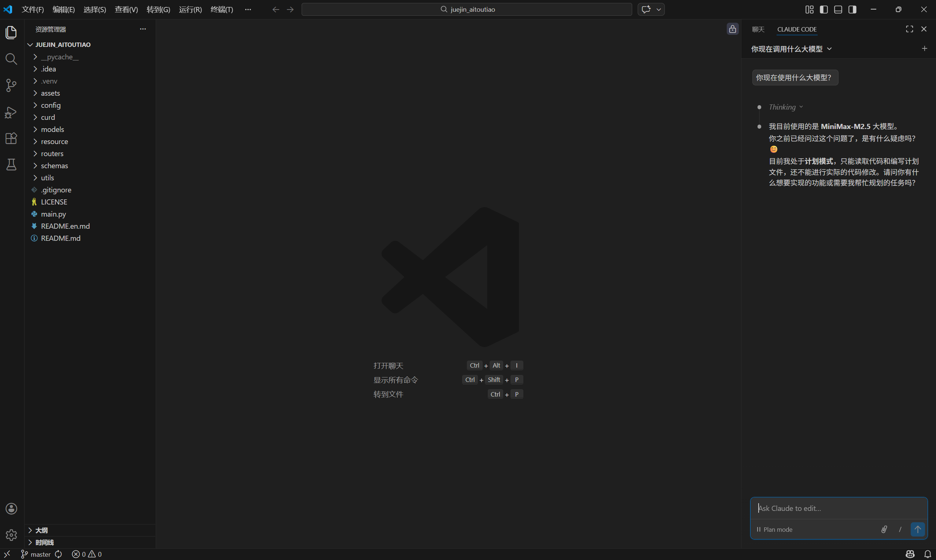
Task: Expand the routers folder
Action: (x=90, y=153)
